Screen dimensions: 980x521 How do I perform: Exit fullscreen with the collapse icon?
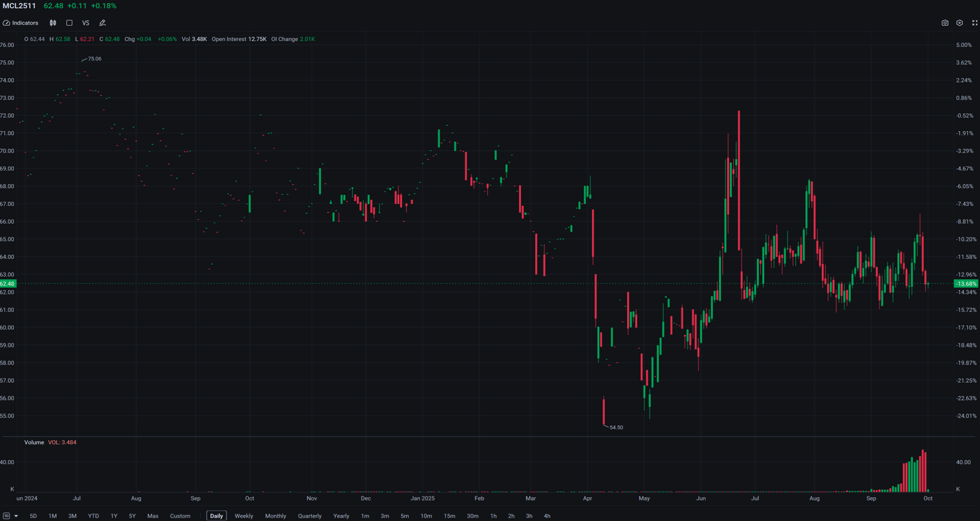coord(975,23)
